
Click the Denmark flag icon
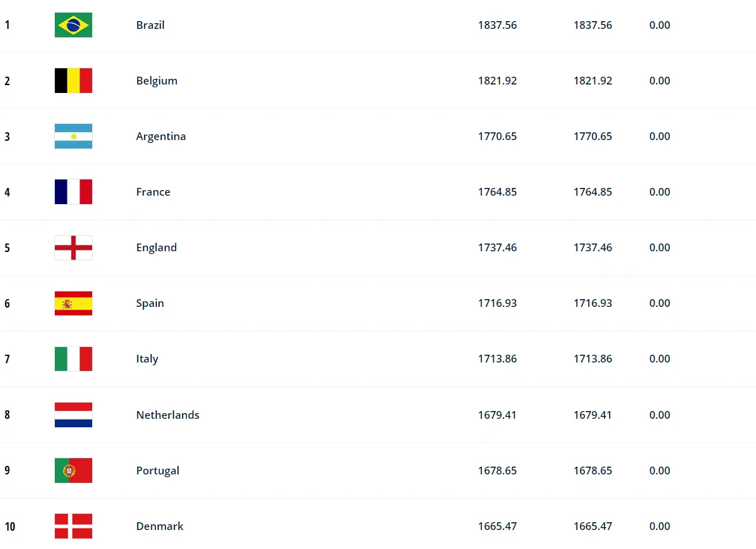coord(73,526)
